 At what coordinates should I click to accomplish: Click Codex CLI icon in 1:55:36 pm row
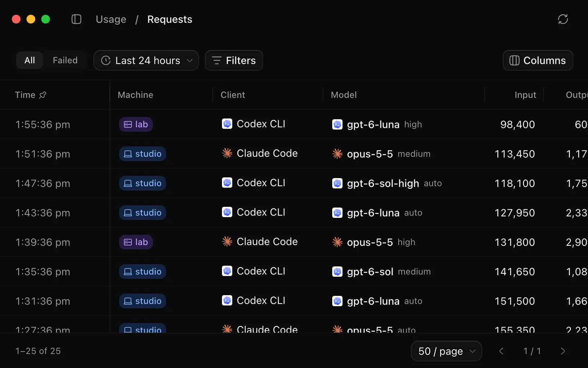click(227, 124)
